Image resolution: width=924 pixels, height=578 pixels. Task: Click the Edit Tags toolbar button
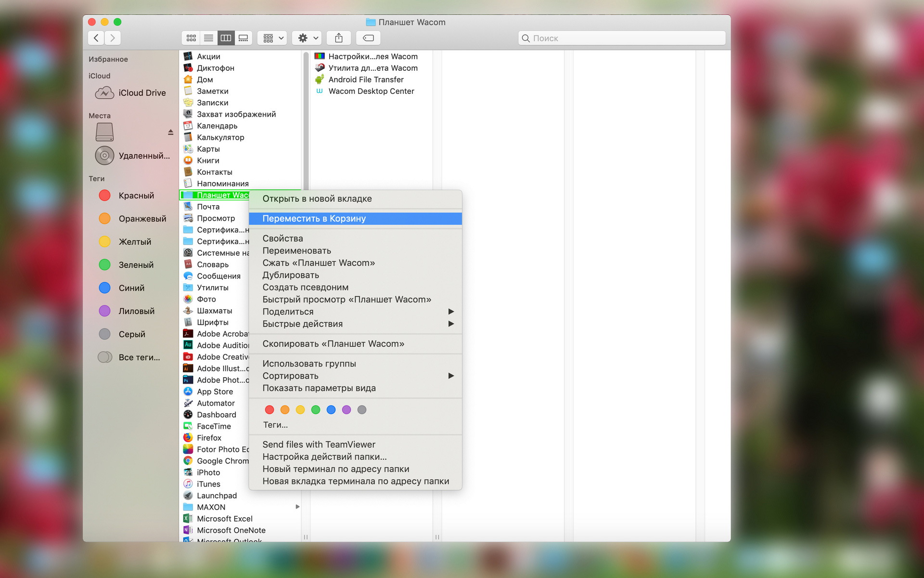(x=368, y=38)
